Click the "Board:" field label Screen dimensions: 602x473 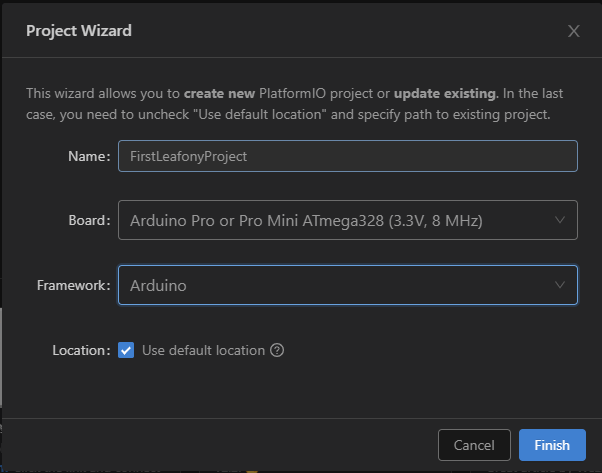[88, 221]
